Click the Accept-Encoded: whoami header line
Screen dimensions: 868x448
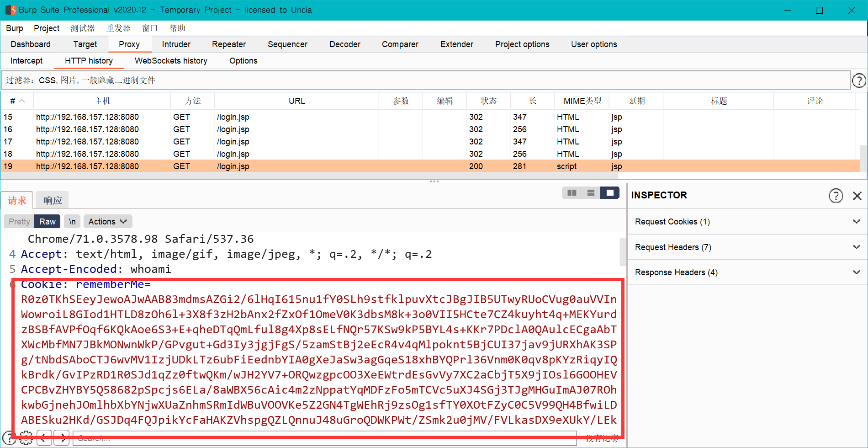[96, 269]
